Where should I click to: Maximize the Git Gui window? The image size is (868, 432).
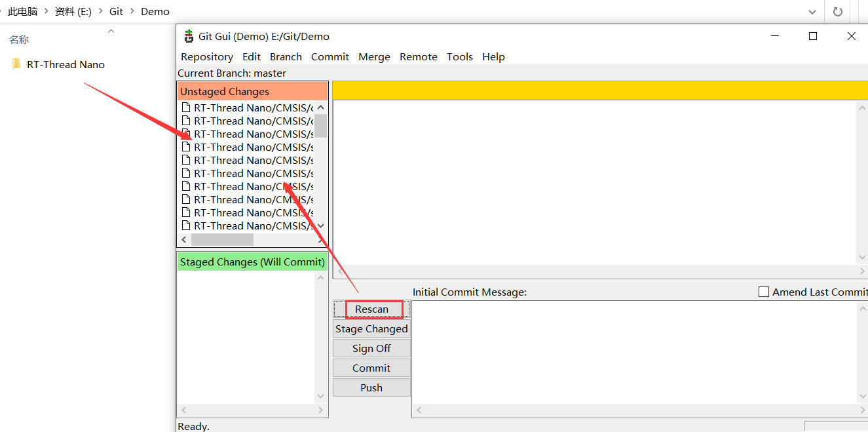coord(813,36)
